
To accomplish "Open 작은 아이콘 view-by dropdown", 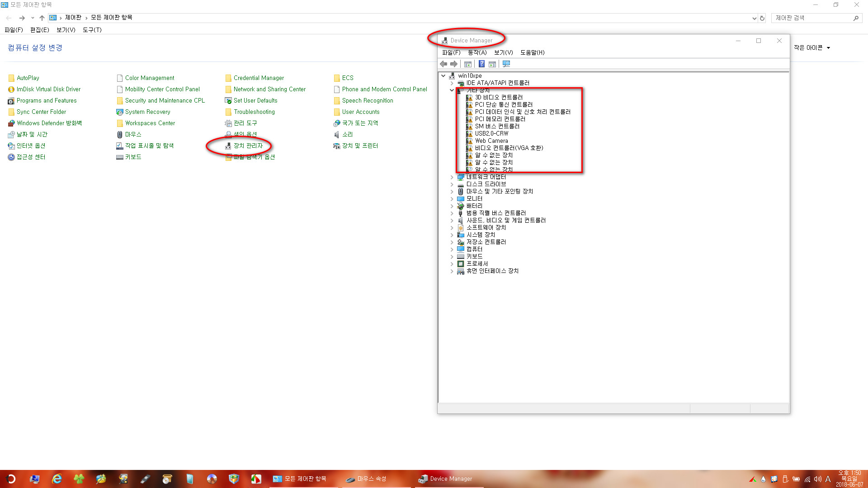I will pyautogui.click(x=812, y=48).
